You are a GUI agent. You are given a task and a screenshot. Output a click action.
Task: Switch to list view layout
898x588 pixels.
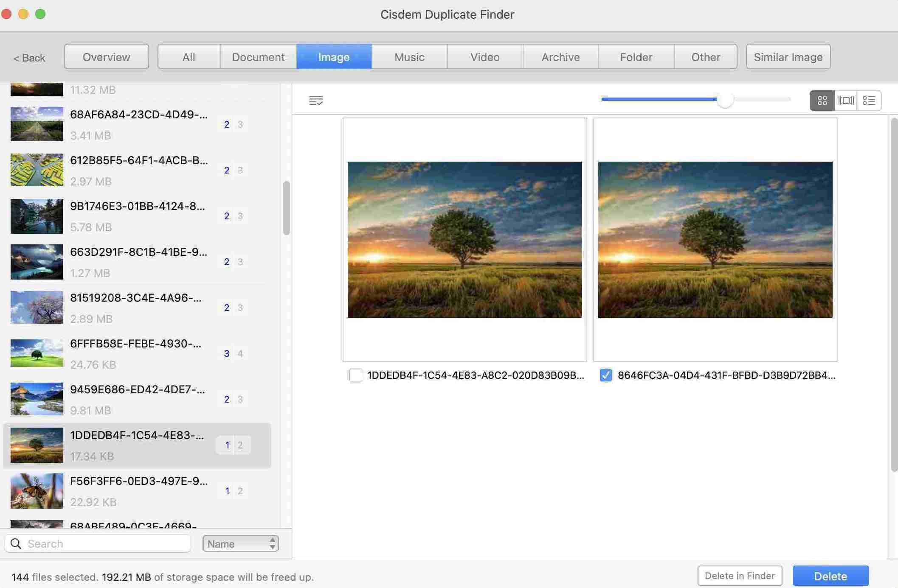coord(869,100)
